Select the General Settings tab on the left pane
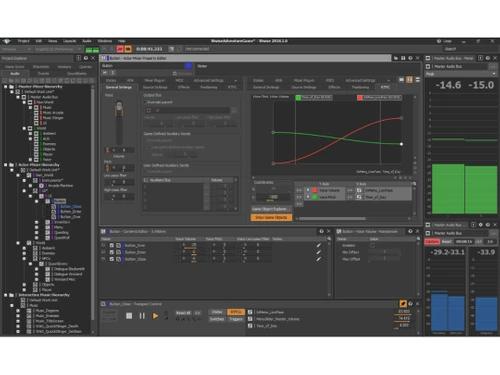Screen dimensions: 500x375 (118, 87)
